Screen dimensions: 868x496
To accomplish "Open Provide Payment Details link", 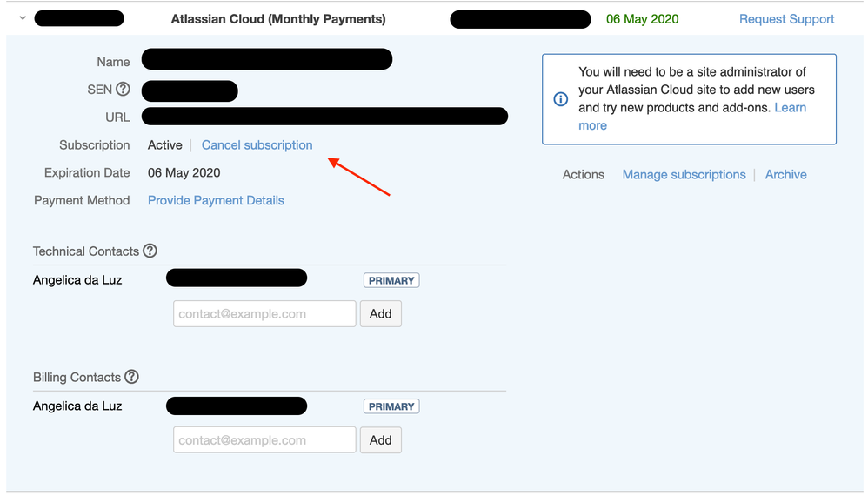I will pos(216,200).
